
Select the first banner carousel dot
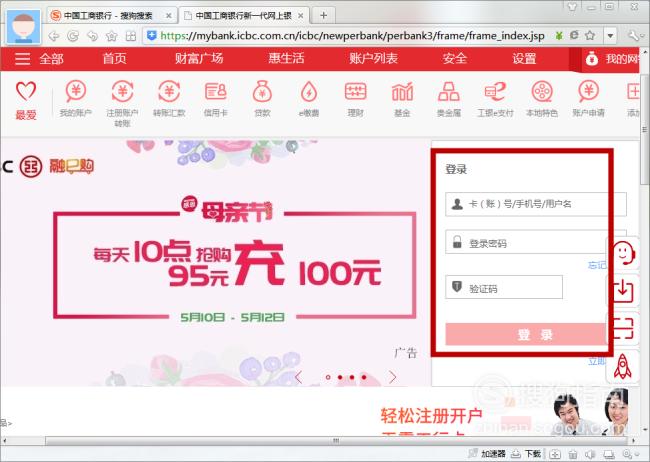[x=328, y=377]
